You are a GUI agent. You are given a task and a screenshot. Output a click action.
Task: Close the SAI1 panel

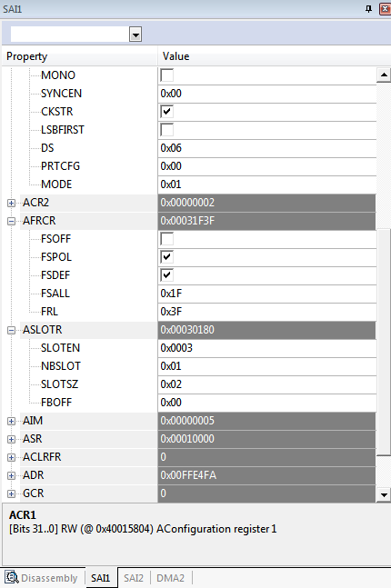(386, 8)
